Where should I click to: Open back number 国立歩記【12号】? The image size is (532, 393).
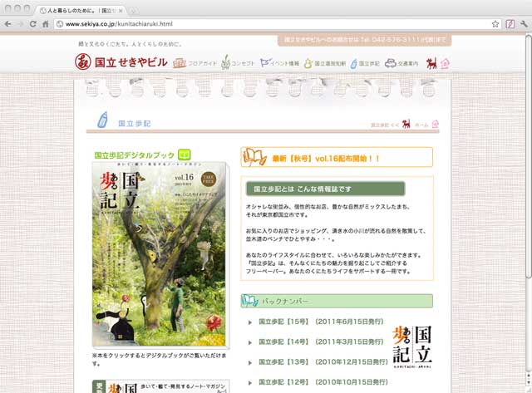[x=323, y=382]
